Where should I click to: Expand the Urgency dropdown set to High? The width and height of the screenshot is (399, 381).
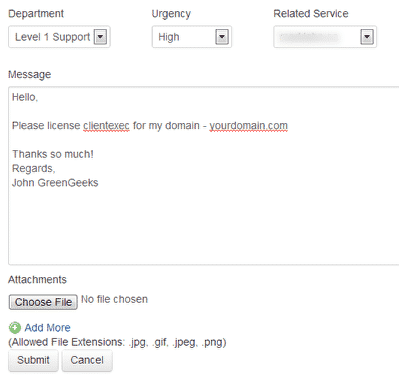click(x=192, y=37)
